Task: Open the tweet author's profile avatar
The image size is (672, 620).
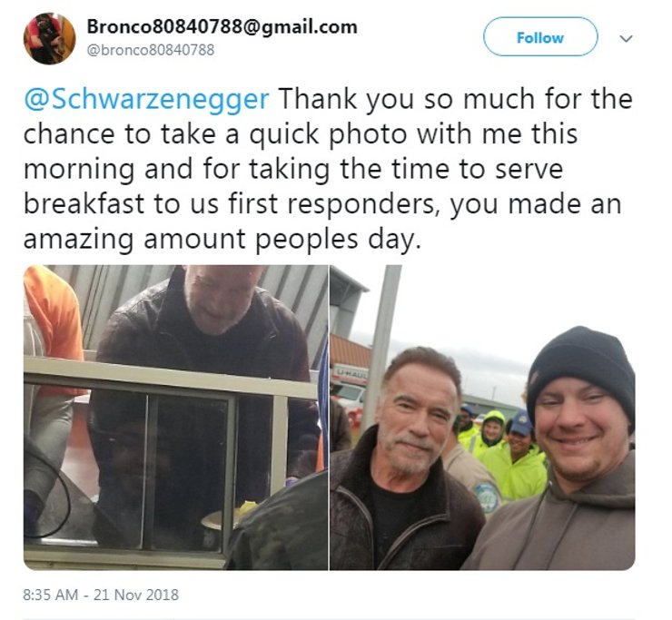Action: tap(49, 38)
